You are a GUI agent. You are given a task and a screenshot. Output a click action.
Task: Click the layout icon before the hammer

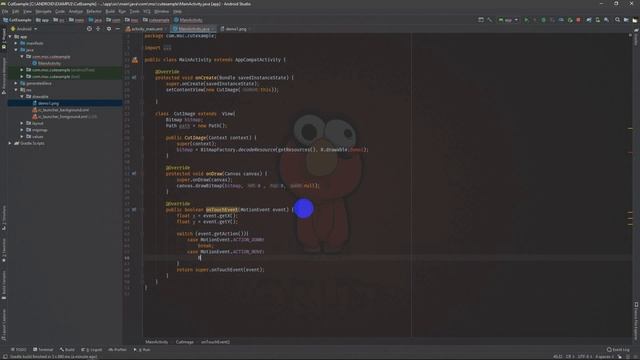point(481,20)
